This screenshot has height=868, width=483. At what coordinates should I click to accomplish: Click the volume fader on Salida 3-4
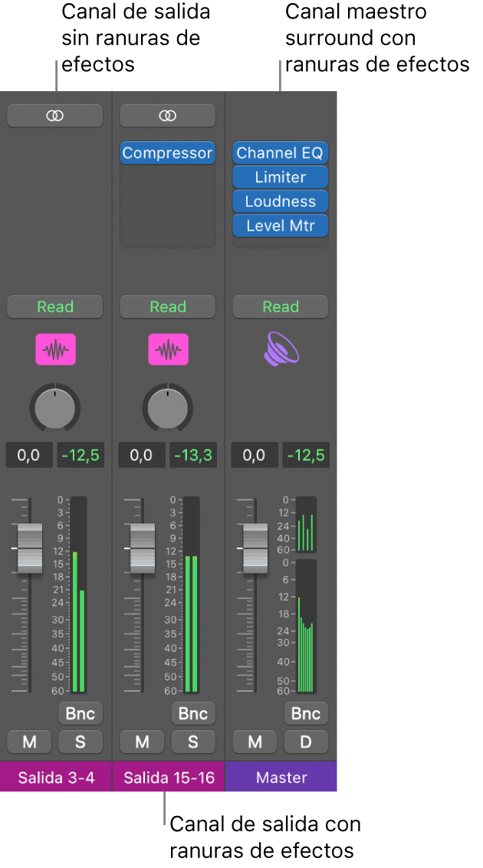coord(30,548)
